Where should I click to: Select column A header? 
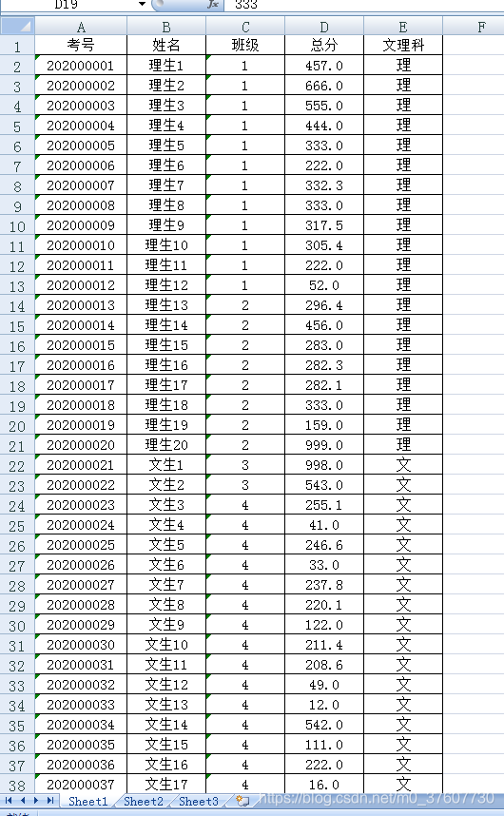(81, 26)
